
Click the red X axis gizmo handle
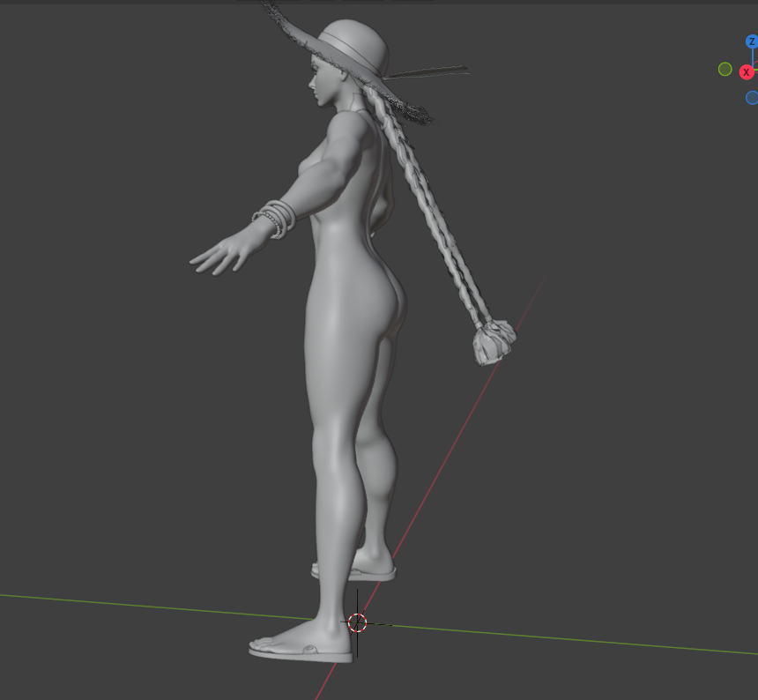point(747,72)
